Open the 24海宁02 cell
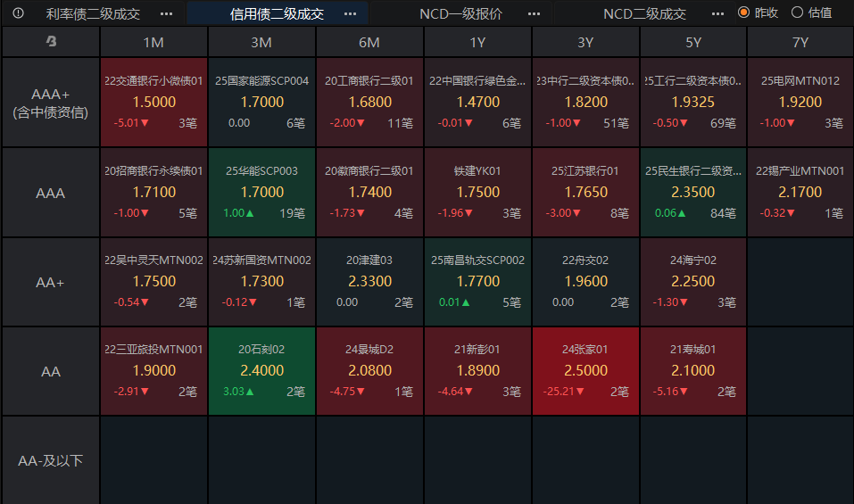The height and width of the screenshot is (504, 854). click(x=693, y=282)
